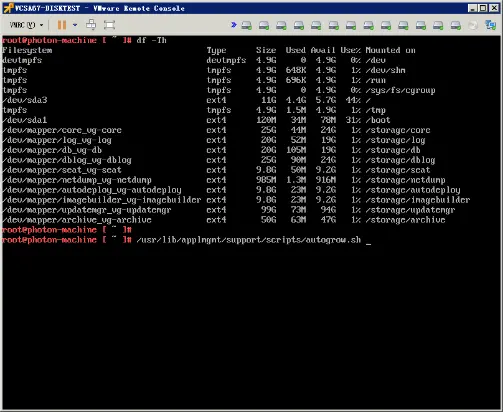Click the VMware Remote Console title icon

pyautogui.click(x=8, y=8)
